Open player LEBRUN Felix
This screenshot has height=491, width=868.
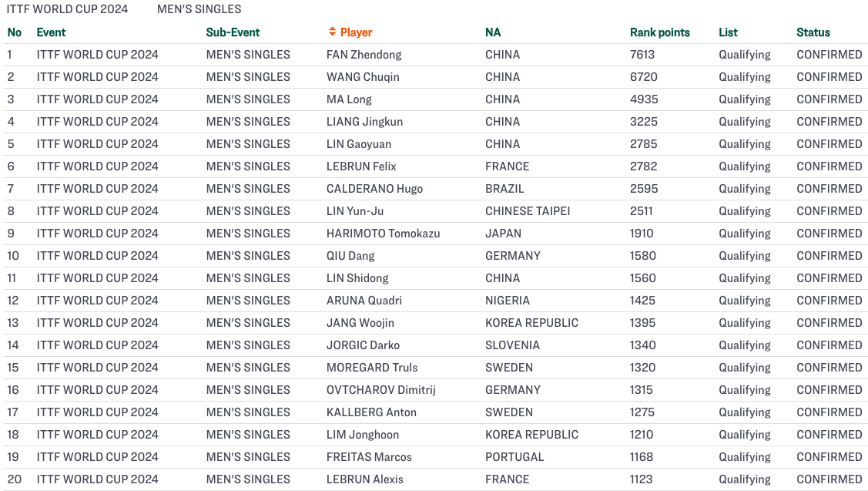click(x=361, y=166)
